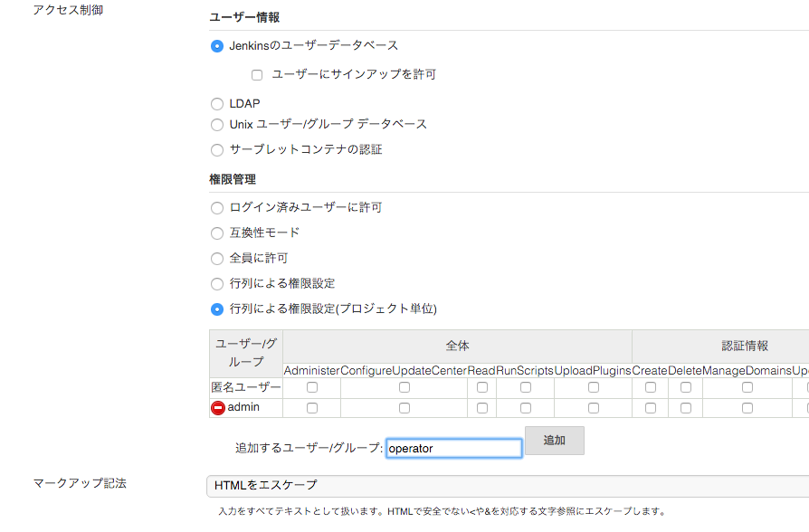Click the ユーザー情報 section heading

click(x=244, y=17)
